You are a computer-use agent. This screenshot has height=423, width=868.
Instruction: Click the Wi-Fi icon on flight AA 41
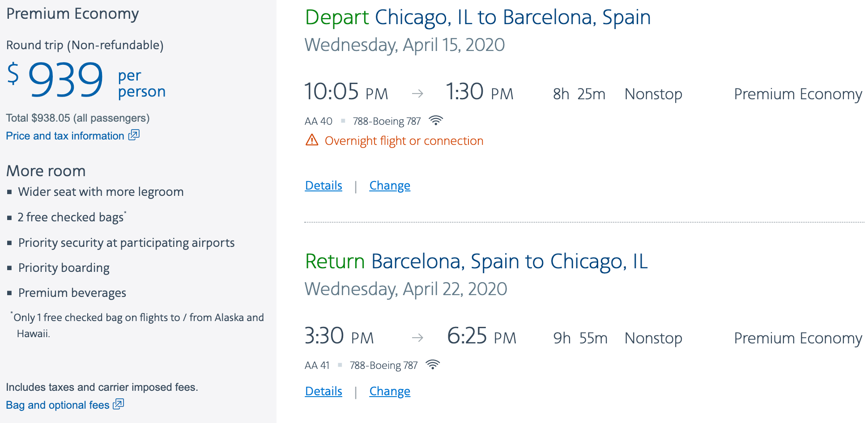(432, 364)
